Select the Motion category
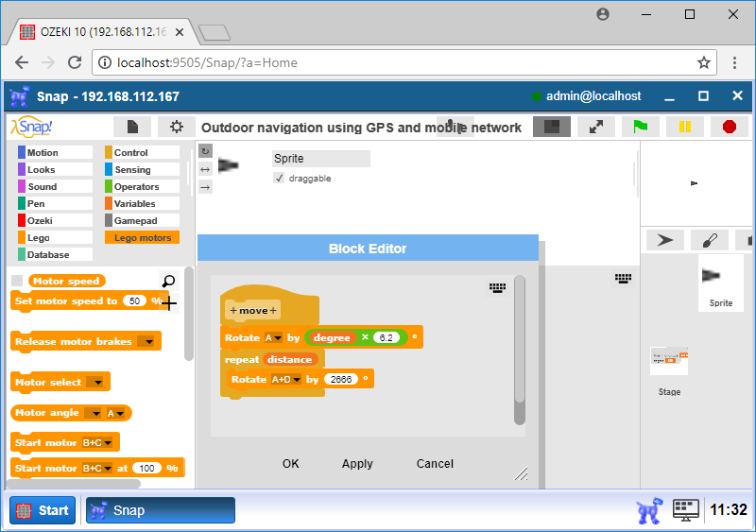 [55, 152]
